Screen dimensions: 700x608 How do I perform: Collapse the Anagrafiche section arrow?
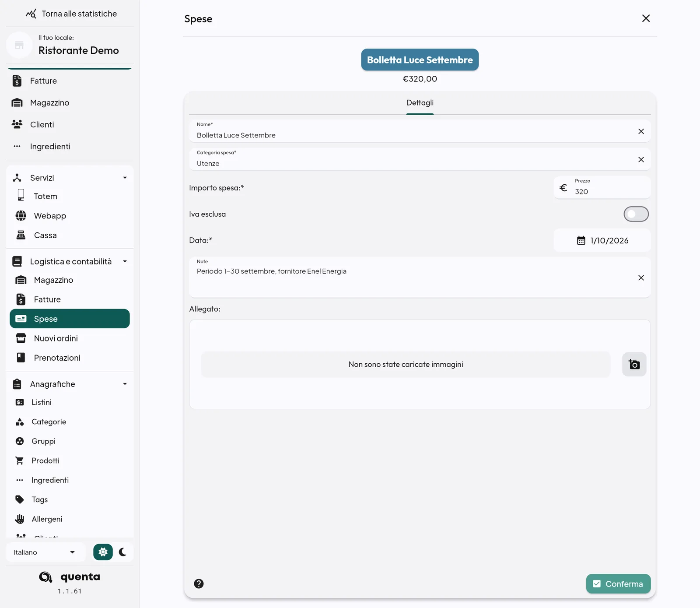(x=125, y=384)
